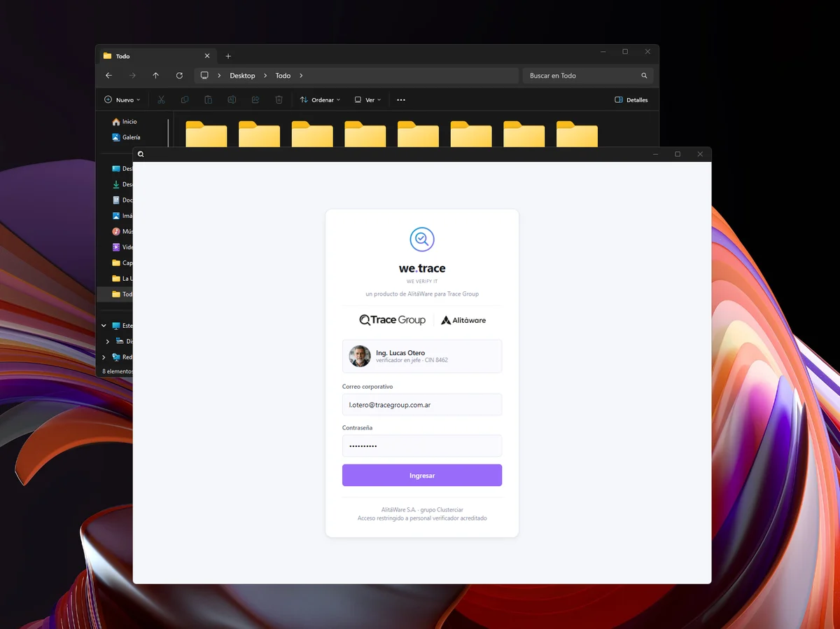Image resolution: width=840 pixels, height=629 pixels.
Task: Click the Paste clipboard icon
Action: 208,100
